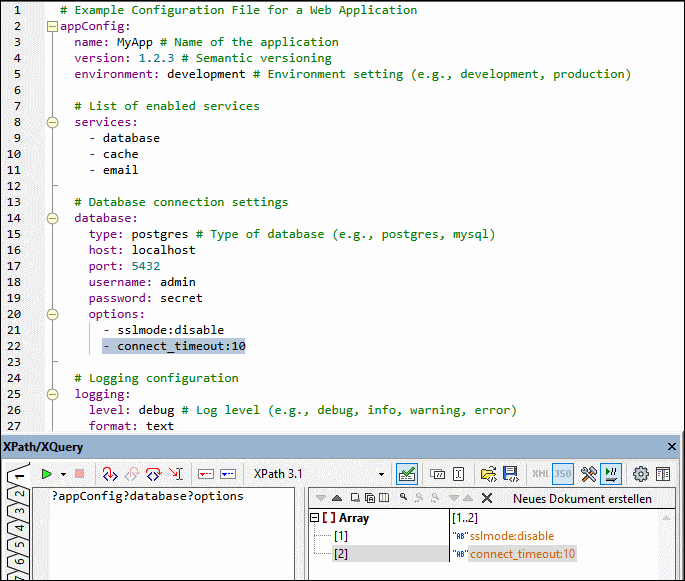The width and height of the screenshot is (685, 581).
Task: Click into the XPath expression input field
Action: pos(170,530)
